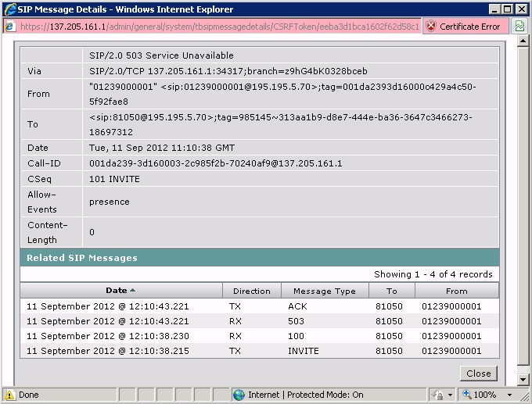532x404 pixels.
Task: Click the '101 INVITE' CSeq value
Action: click(114, 179)
